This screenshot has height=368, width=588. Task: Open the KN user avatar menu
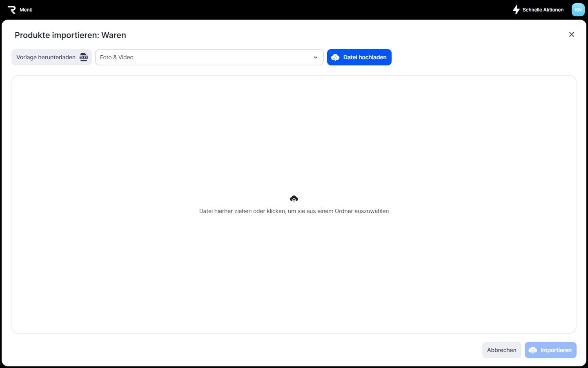[x=578, y=10]
